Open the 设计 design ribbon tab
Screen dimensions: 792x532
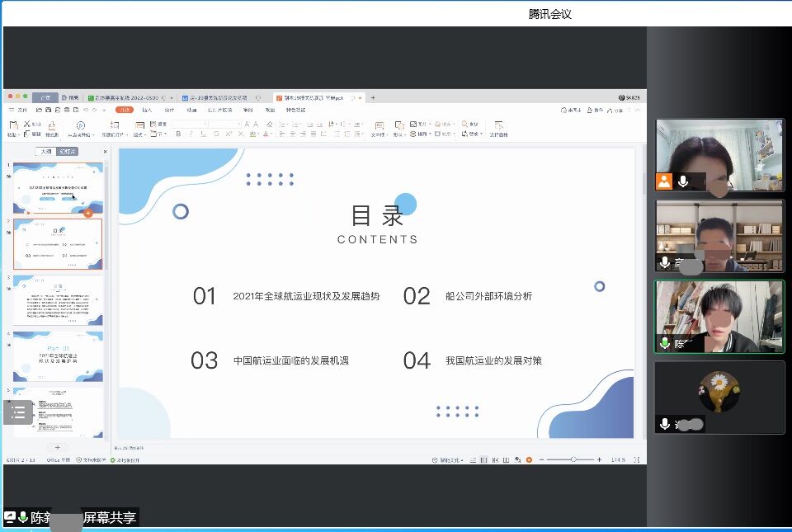[x=169, y=109]
